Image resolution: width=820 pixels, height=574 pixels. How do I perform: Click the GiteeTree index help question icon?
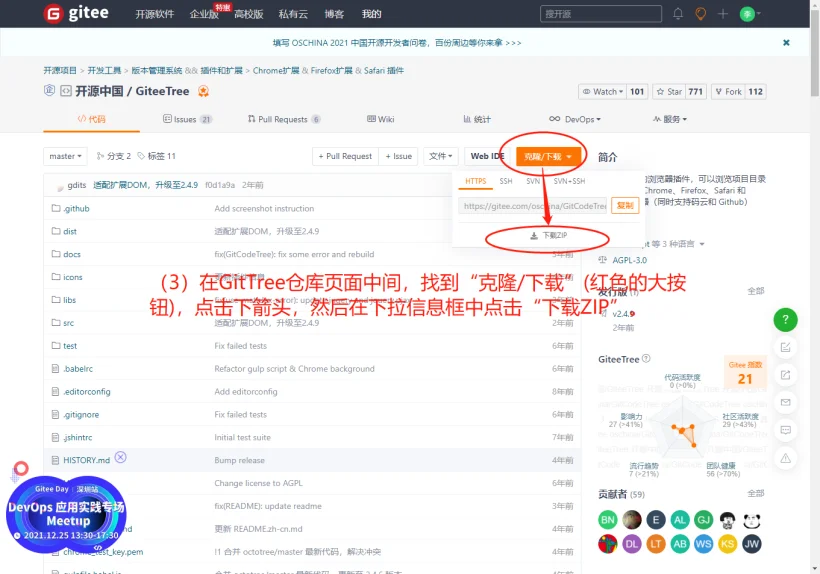point(646,359)
